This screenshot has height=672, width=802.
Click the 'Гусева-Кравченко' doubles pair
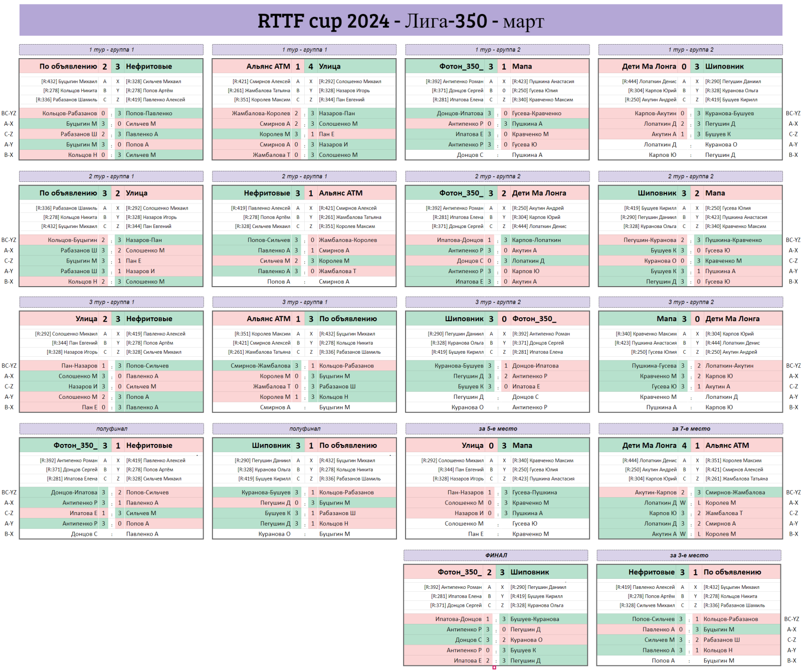(536, 113)
